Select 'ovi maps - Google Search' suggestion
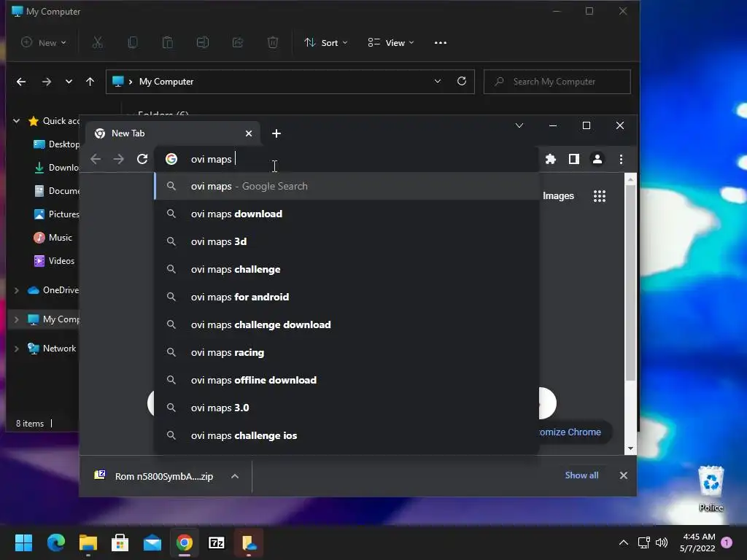The width and height of the screenshot is (747, 560). click(347, 186)
